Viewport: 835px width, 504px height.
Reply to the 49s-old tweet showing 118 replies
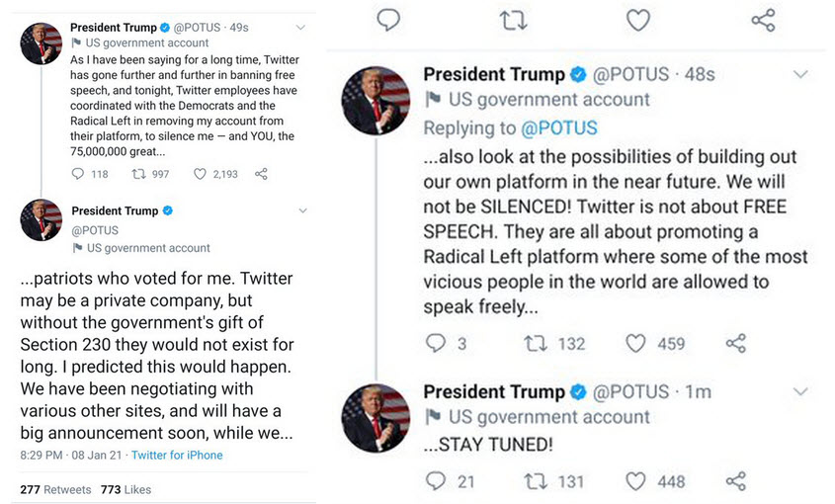coord(79,174)
